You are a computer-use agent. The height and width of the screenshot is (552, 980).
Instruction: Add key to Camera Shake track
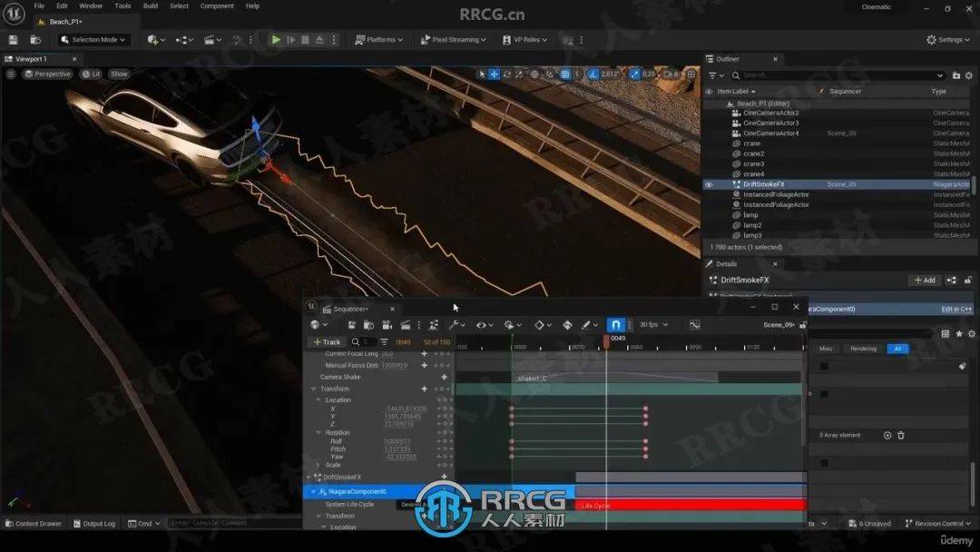pyautogui.click(x=445, y=377)
